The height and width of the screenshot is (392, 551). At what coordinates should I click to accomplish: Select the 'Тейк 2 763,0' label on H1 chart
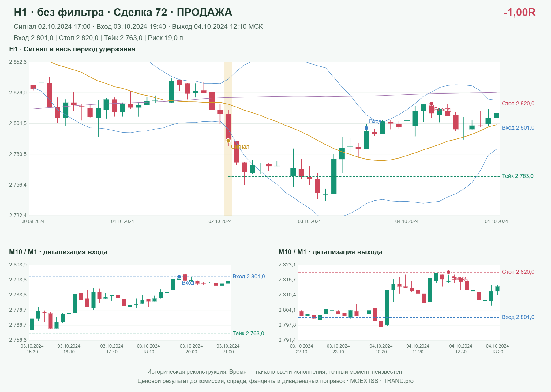[518, 176]
